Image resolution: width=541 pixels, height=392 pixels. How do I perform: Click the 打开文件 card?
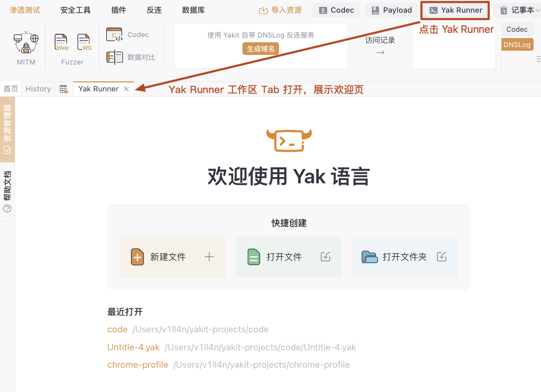(x=289, y=257)
